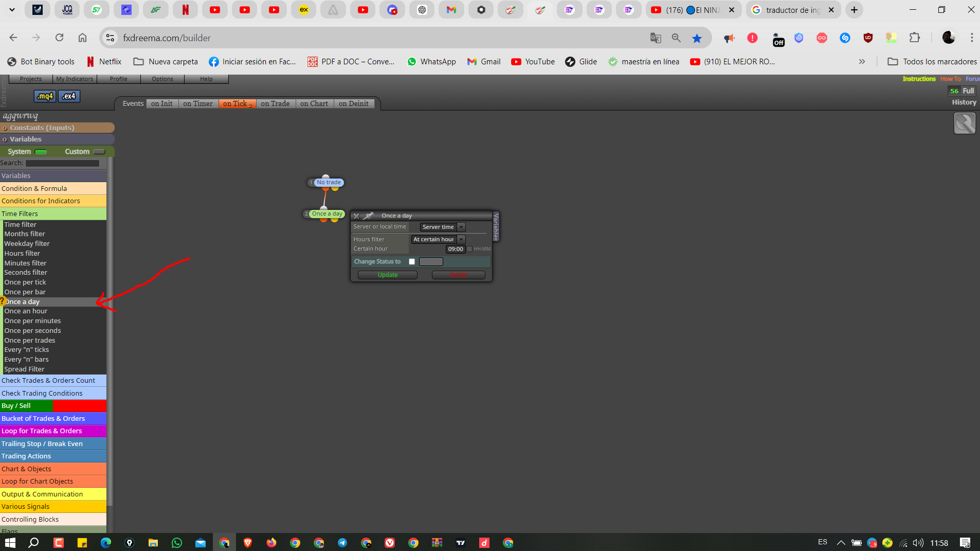Open the Instructions link
980x551 pixels.
coord(919,79)
